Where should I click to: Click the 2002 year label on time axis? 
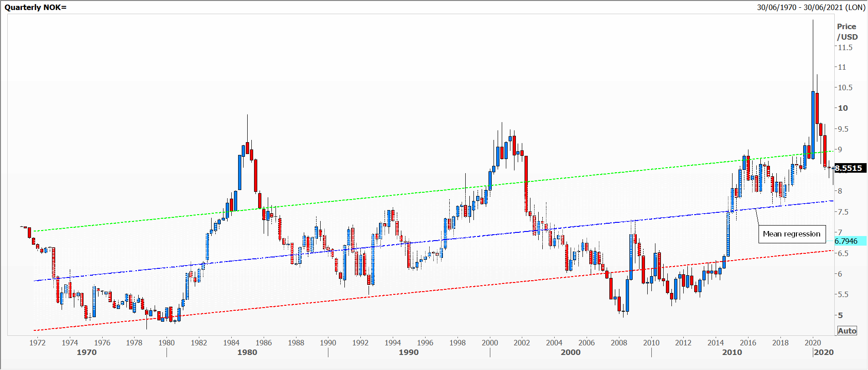pyautogui.click(x=522, y=343)
